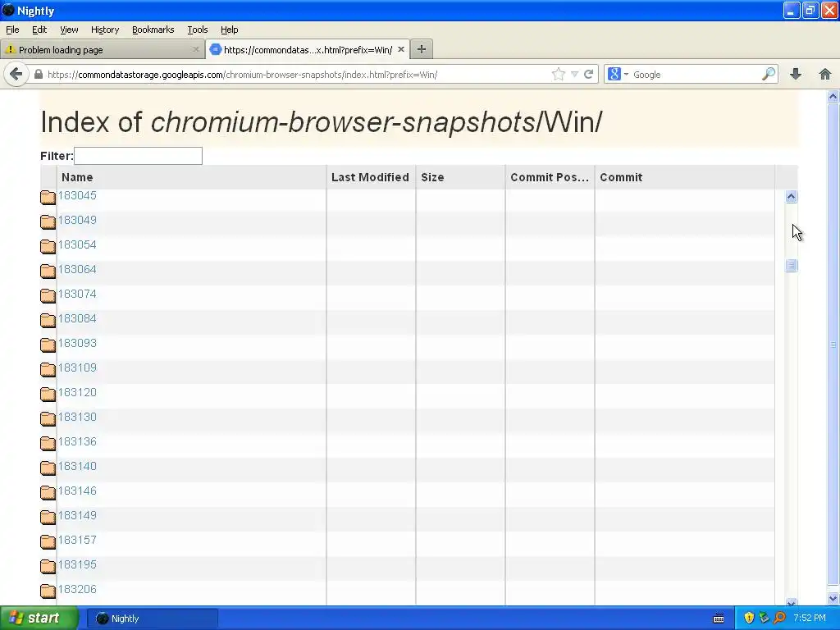Go back using the back arrow button

point(16,74)
